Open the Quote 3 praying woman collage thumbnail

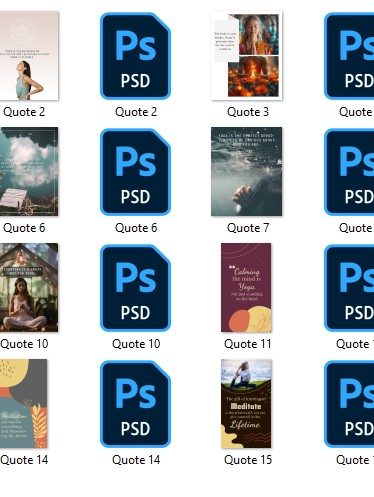point(247,56)
